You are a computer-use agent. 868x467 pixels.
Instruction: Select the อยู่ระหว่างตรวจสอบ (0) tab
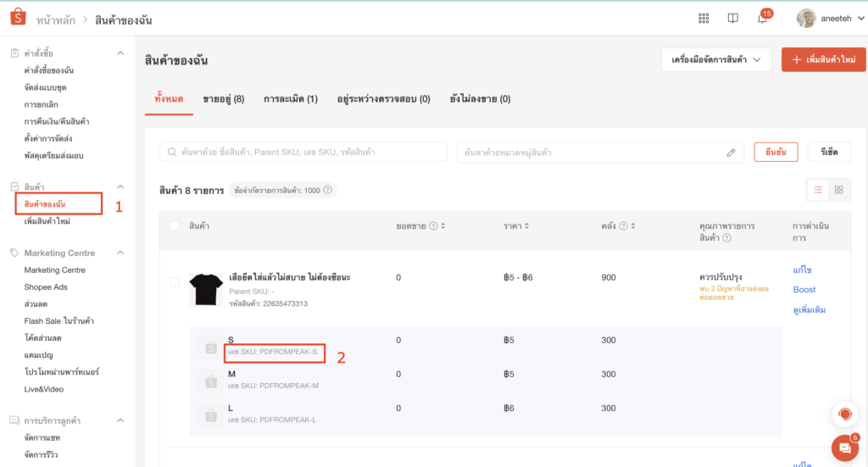pos(384,99)
